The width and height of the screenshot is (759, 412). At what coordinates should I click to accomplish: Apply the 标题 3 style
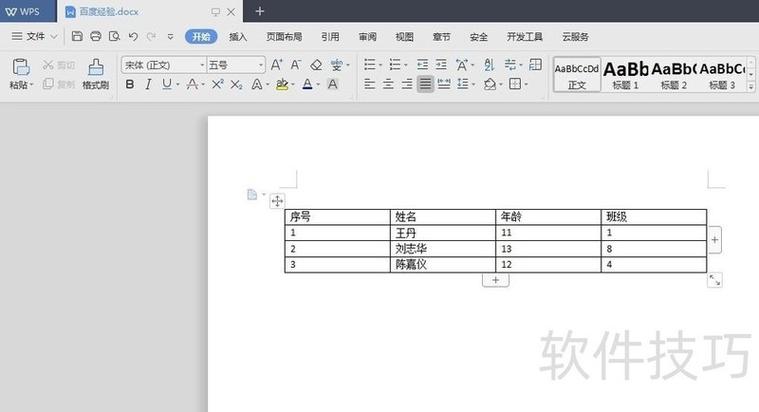coord(722,75)
